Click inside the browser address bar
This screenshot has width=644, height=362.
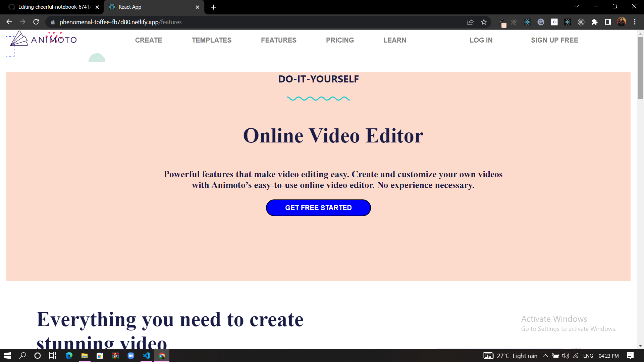pyautogui.click(x=235, y=22)
